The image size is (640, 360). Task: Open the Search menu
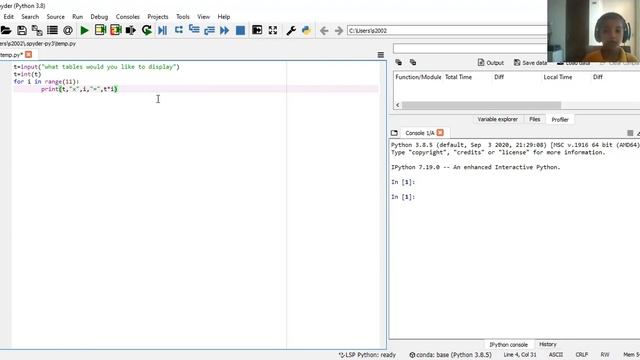tap(30, 17)
